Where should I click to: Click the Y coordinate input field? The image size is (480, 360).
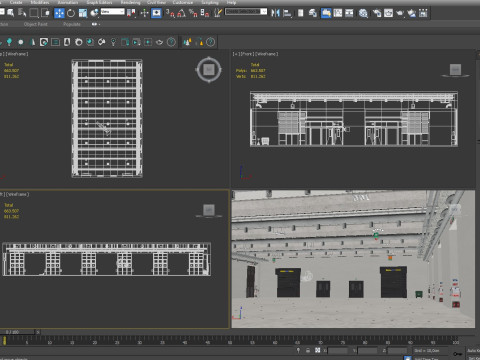point(367,350)
